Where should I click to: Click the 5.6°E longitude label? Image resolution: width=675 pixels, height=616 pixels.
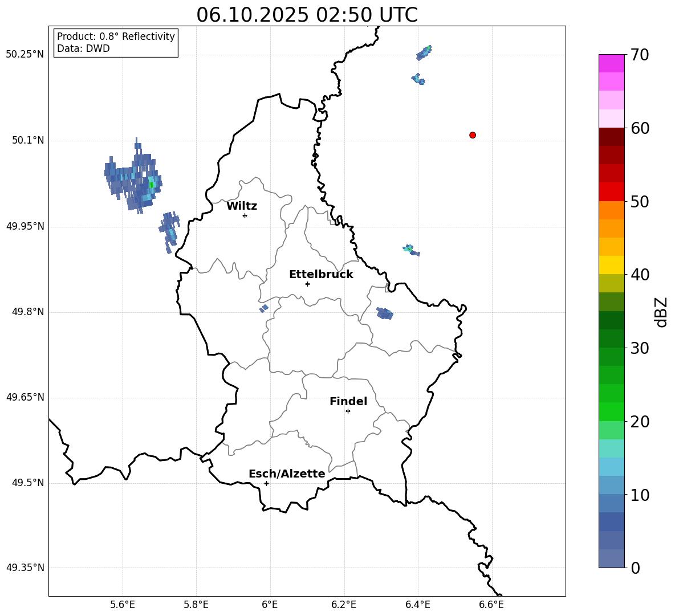[x=123, y=605]
